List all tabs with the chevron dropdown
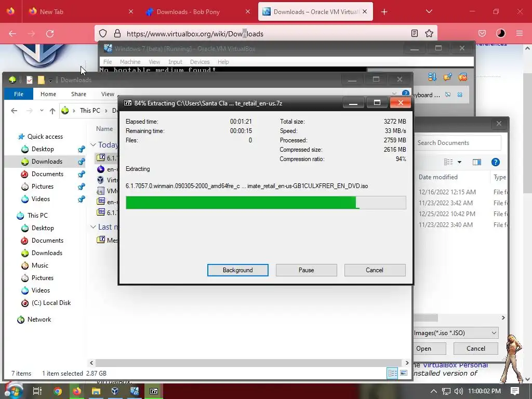Image resolution: width=532 pixels, height=399 pixels. (429, 11)
